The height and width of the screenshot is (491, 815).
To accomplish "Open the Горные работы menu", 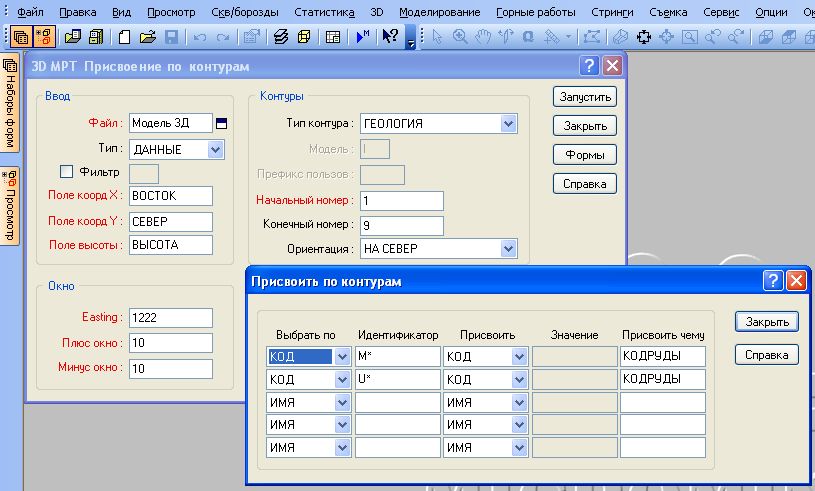I will 536,12.
